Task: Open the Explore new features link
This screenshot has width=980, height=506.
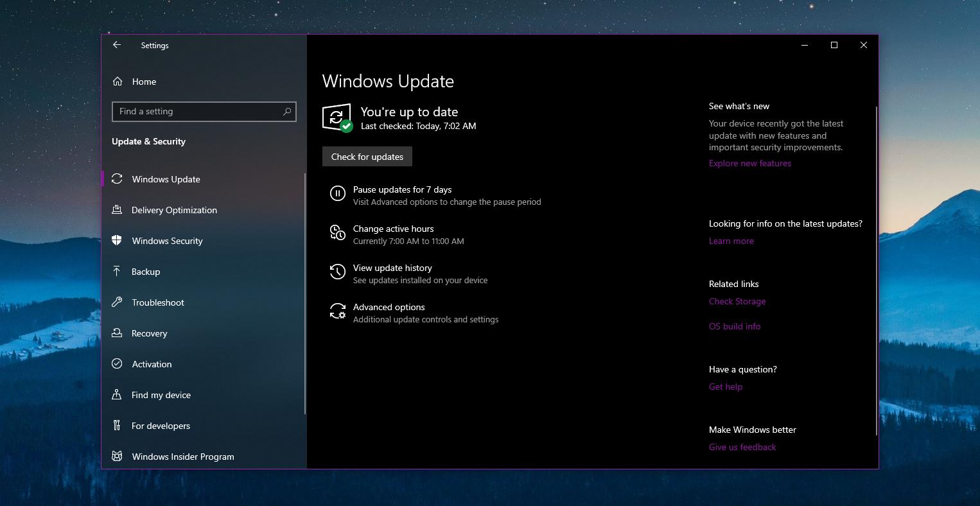Action: tap(749, 163)
